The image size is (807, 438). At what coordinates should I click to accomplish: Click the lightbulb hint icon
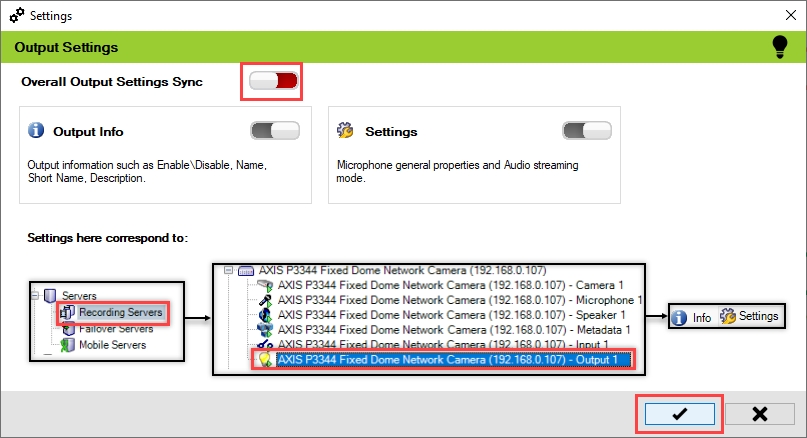[x=779, y=46]
